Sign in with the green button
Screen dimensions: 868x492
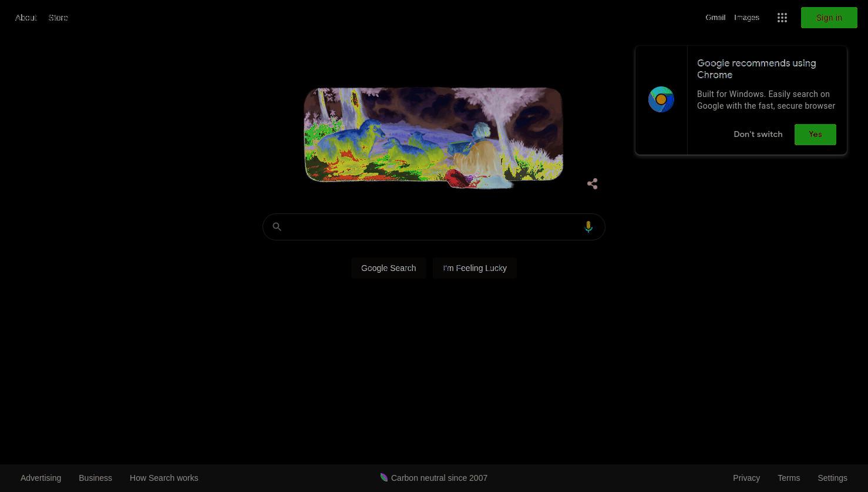[829, 18]
